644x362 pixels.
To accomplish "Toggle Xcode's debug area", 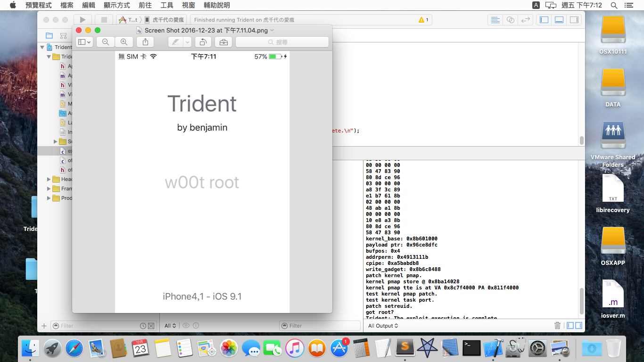I will (559, 20).
